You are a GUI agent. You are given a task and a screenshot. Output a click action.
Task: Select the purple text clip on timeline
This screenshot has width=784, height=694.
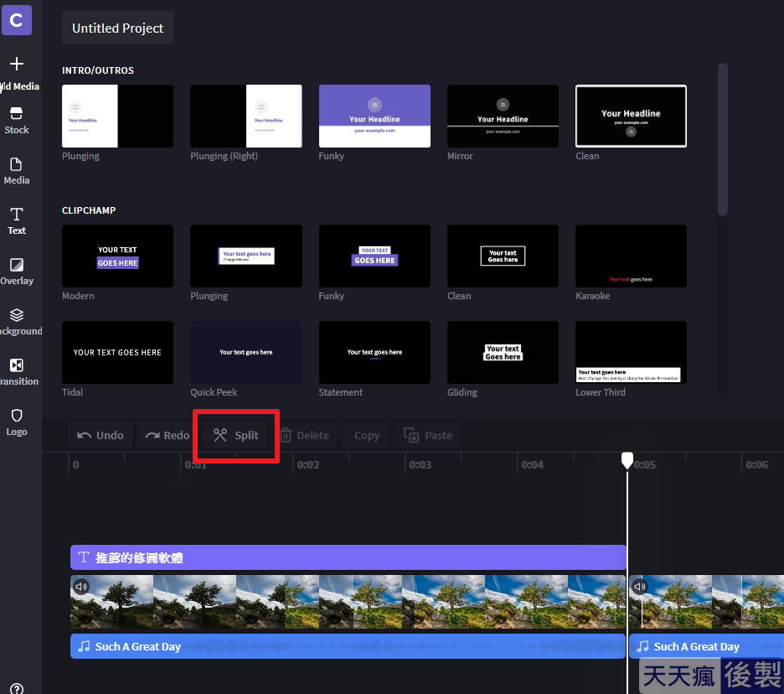coord(348,557)
